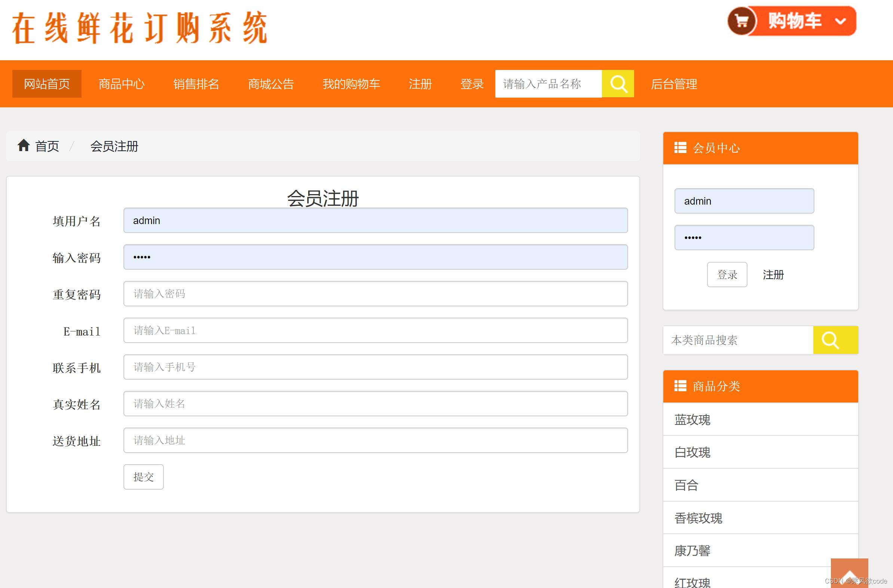This screenshot has width=893, height=588.
Task: Click the 注册 link beside the login button
Action: click(x=774, y=275)
